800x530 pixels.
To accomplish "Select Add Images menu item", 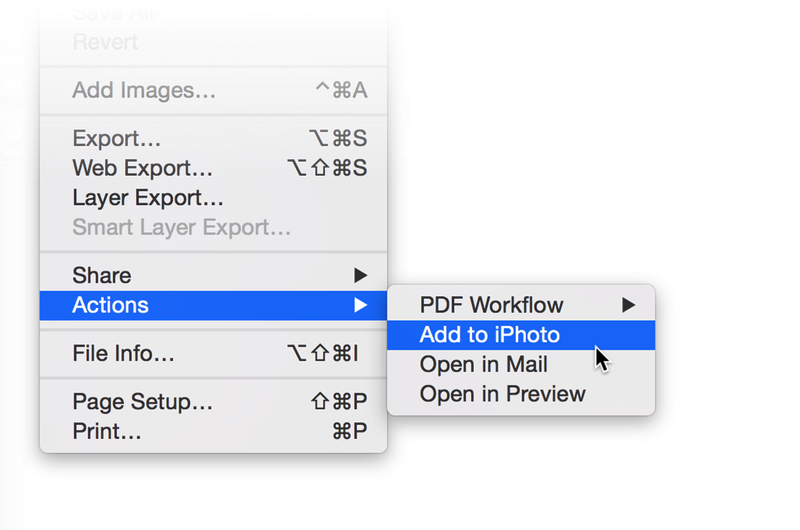I will pyautogui.click(x=144, y=91).
